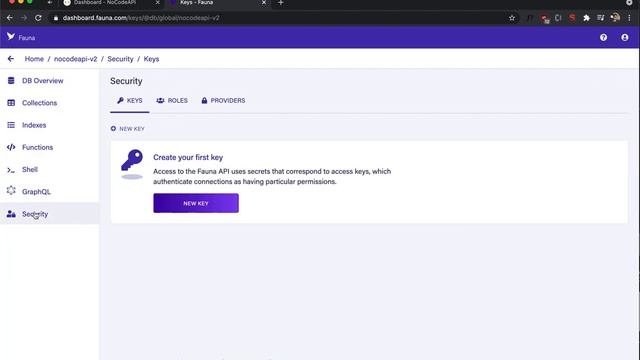
Task: Click the Security breadcrumb link
Action: click(120, 59)
